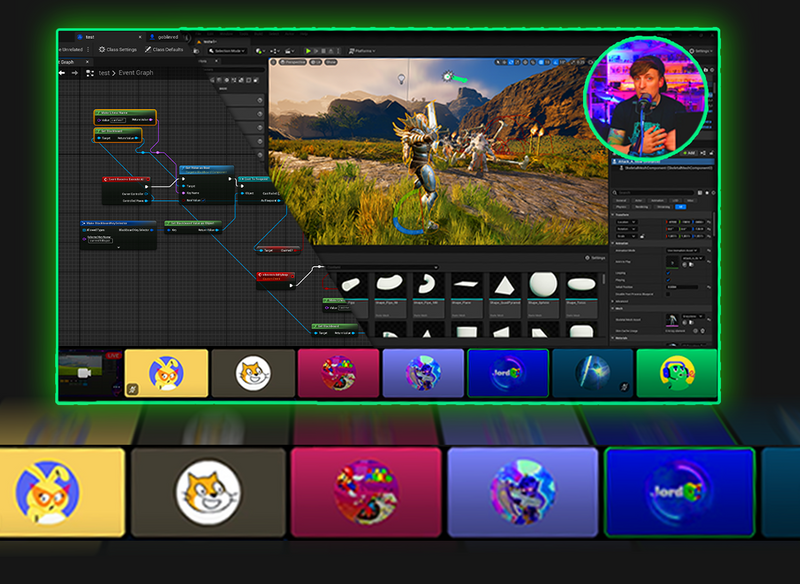Open Settings in the top right corner

[x=702, y=50]
